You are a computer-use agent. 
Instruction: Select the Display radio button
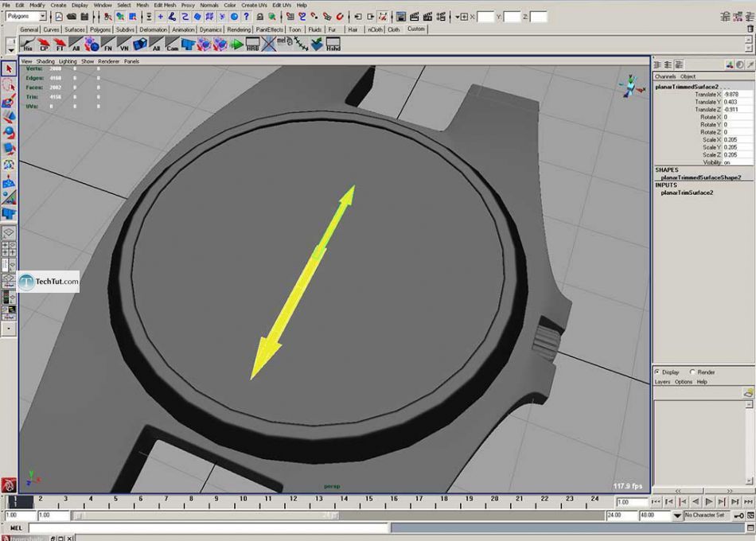(657, 372)
